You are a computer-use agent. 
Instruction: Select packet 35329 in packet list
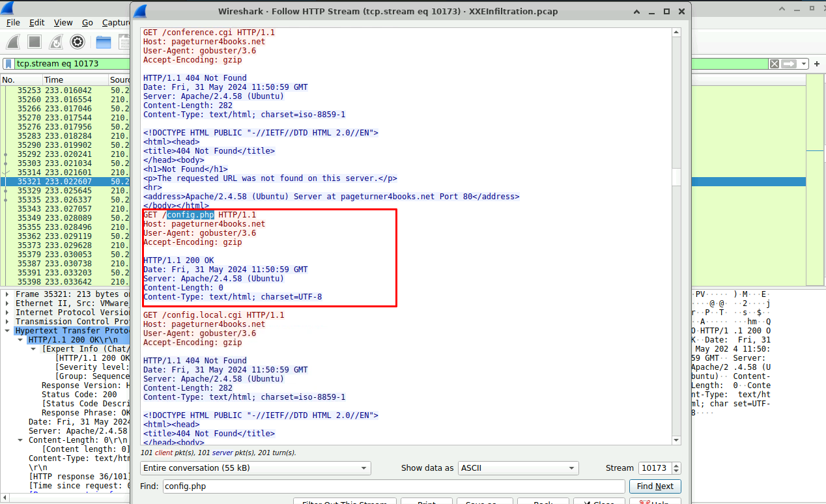(65, 191)
